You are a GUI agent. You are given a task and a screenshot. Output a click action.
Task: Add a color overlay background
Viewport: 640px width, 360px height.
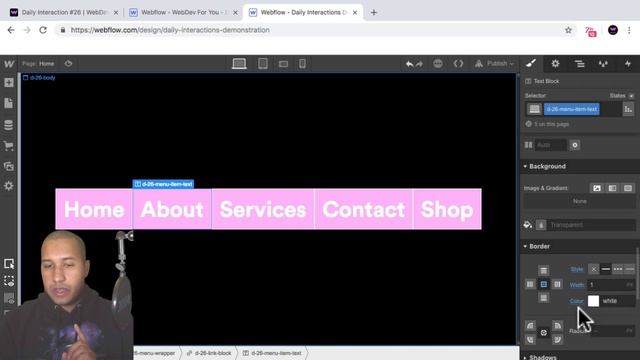[628, 188]
